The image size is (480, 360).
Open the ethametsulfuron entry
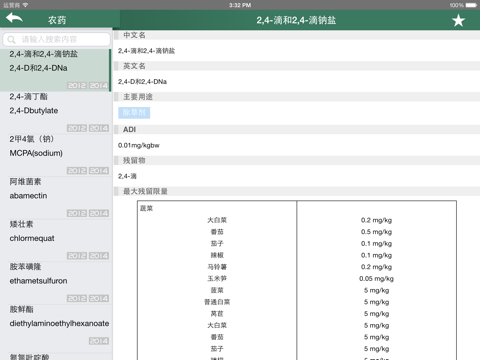55,283
